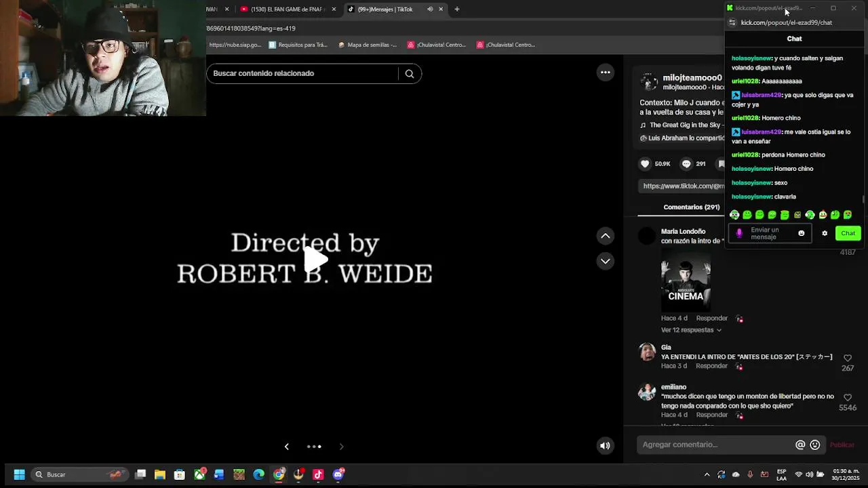Open comments icon showing 291
This screenshot has width=868, height=488.
686,164
